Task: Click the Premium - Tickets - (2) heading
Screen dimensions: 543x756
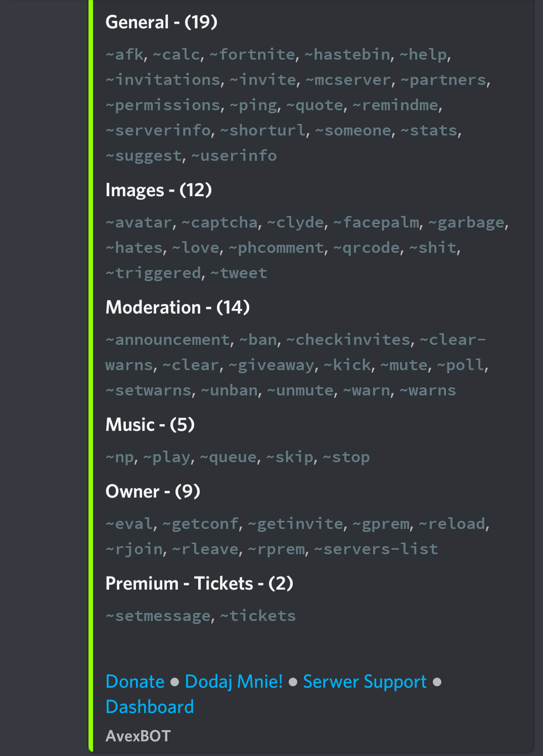Action: point(199,584)
